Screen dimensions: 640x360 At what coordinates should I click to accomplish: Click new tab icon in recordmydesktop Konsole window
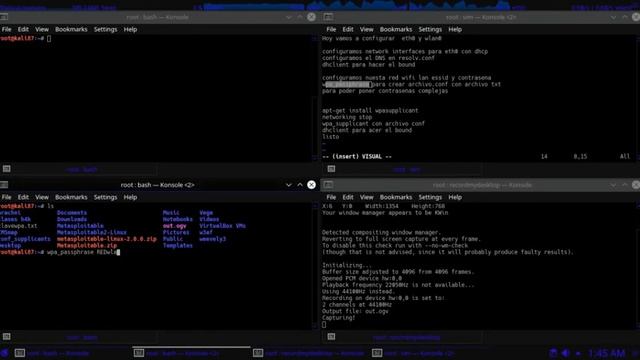[x=331, y=336]
